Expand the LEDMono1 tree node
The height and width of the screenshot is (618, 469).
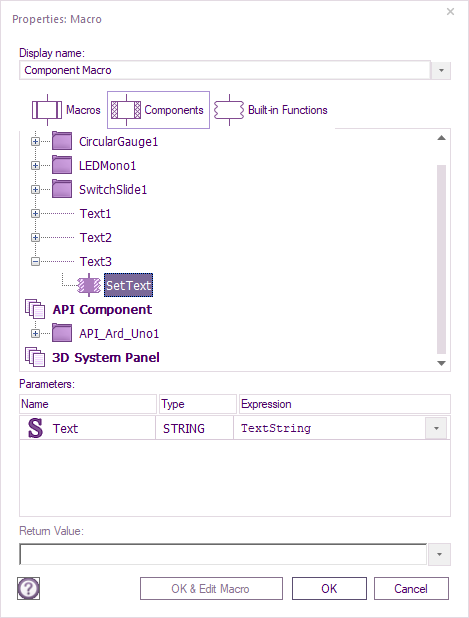click(35, 166)
